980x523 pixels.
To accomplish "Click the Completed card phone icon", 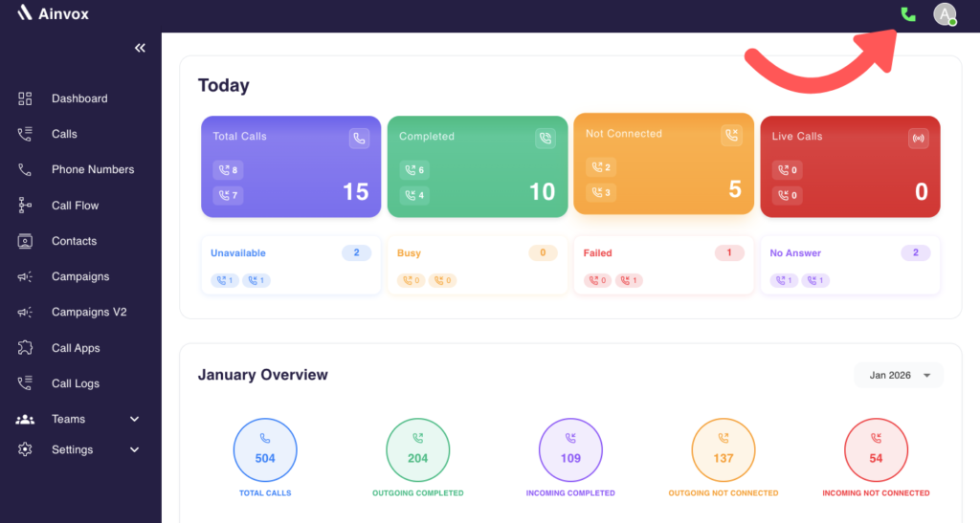I will [x=545, y=138].
